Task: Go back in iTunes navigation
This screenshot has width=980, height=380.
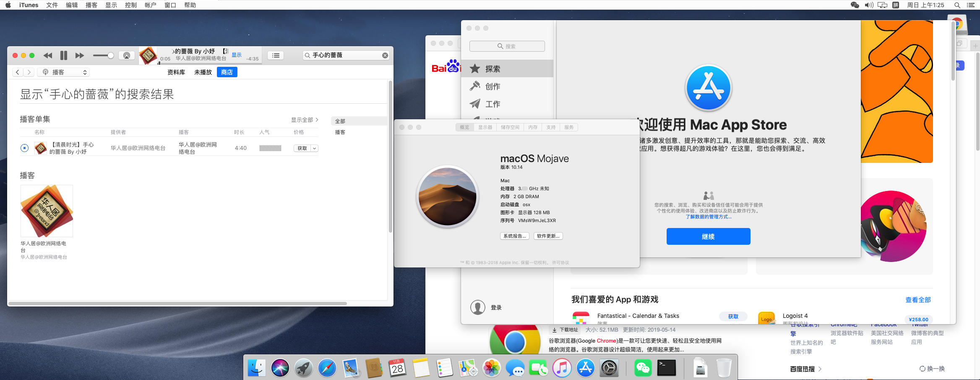Action: click(x=17, y=72)
